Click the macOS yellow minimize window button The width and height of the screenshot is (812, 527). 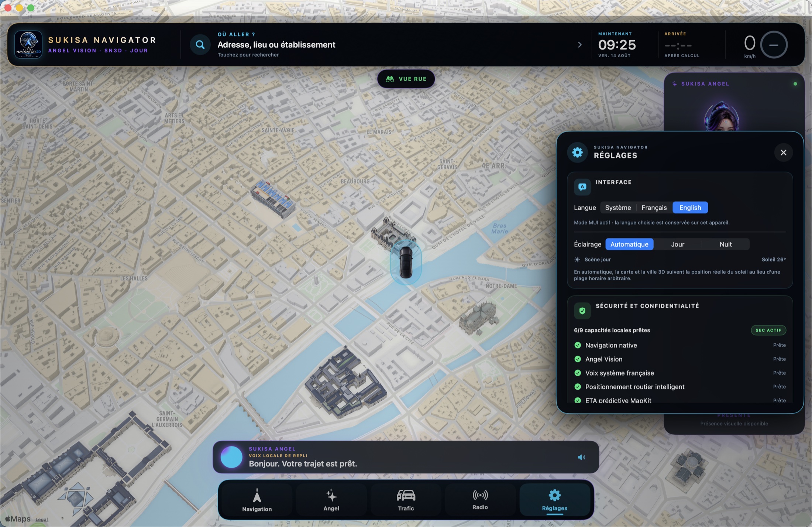[x=19, y=8]
